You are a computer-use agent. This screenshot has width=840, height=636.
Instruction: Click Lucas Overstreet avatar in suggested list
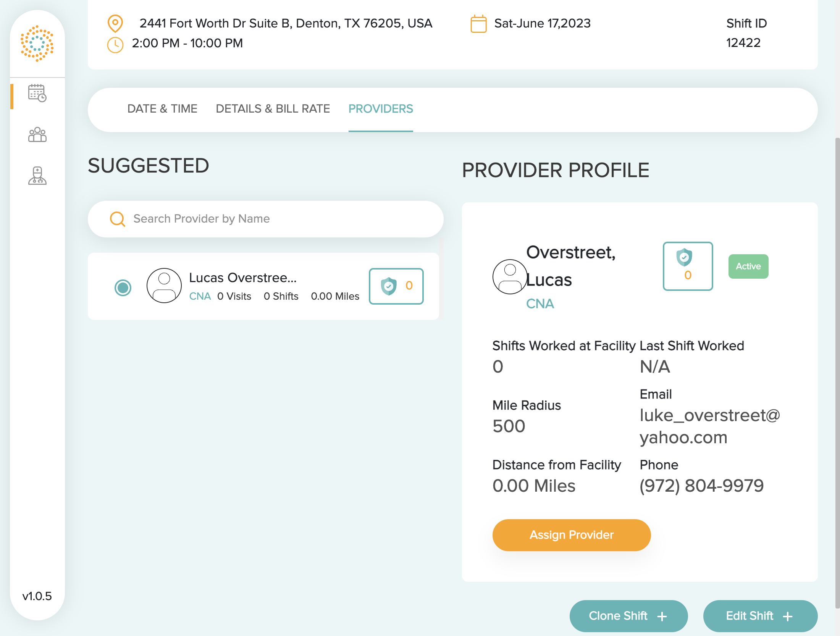pyautogui.click(x=164, y=286)
